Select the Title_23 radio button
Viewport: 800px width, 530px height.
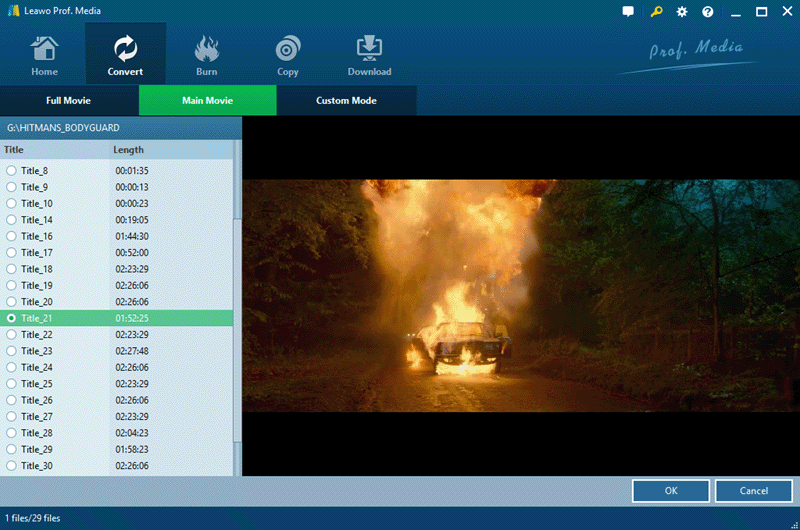coord(11,351)
